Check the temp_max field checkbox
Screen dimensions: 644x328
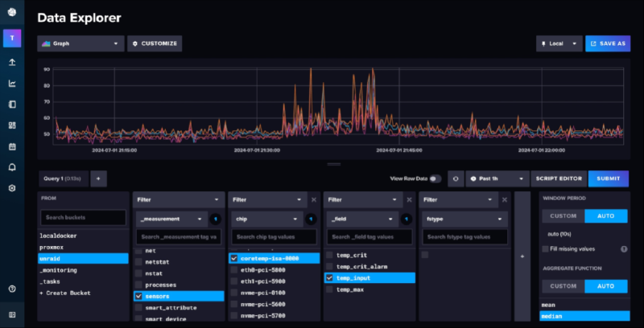[329, 289]
